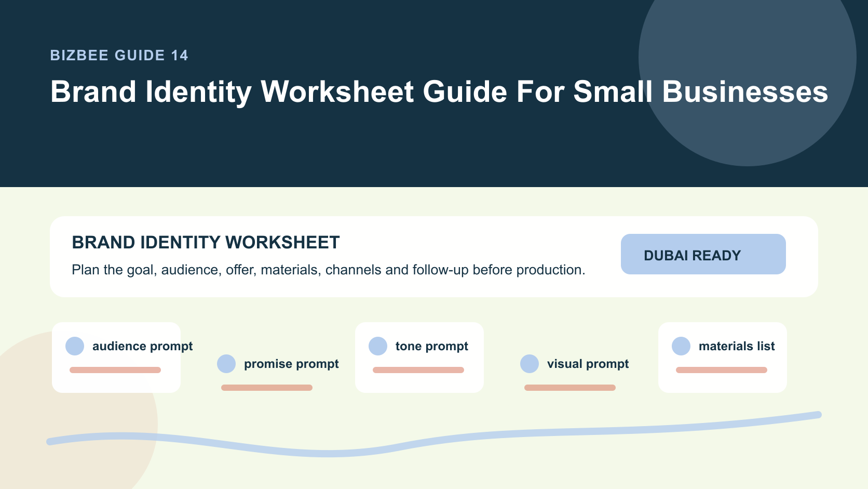Select the pink bar under tone prompt
This screenshot has height=489, width=868.
[x=418, y=370]
